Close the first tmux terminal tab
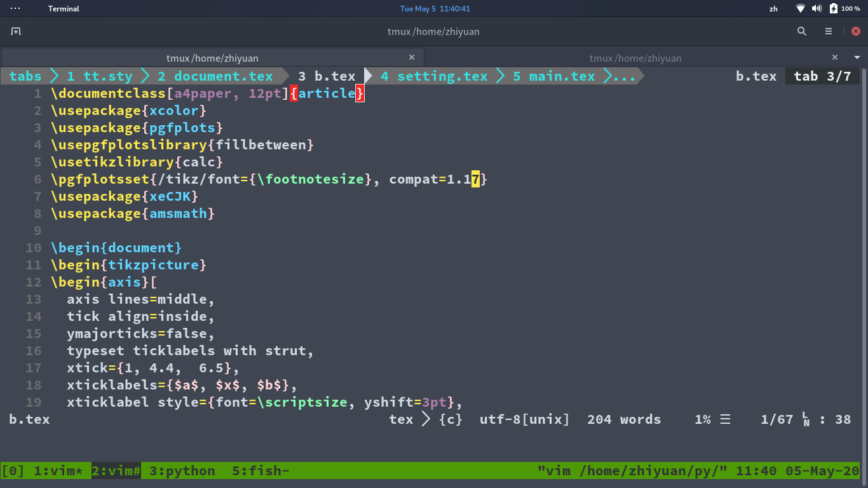 pos(412,57)
